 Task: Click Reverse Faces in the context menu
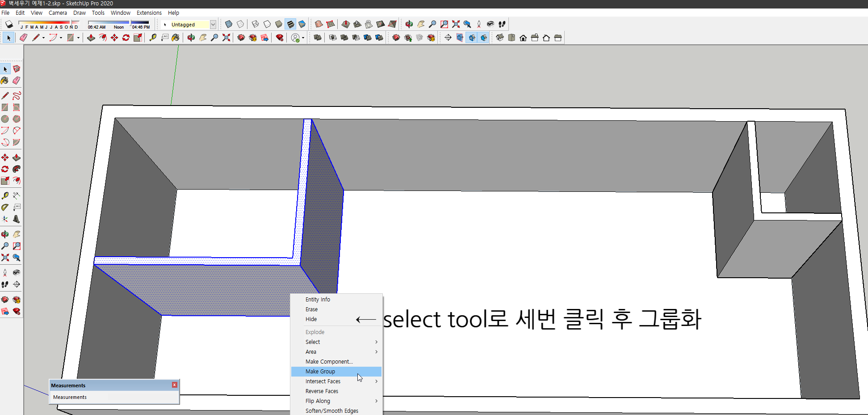[322, 391]
